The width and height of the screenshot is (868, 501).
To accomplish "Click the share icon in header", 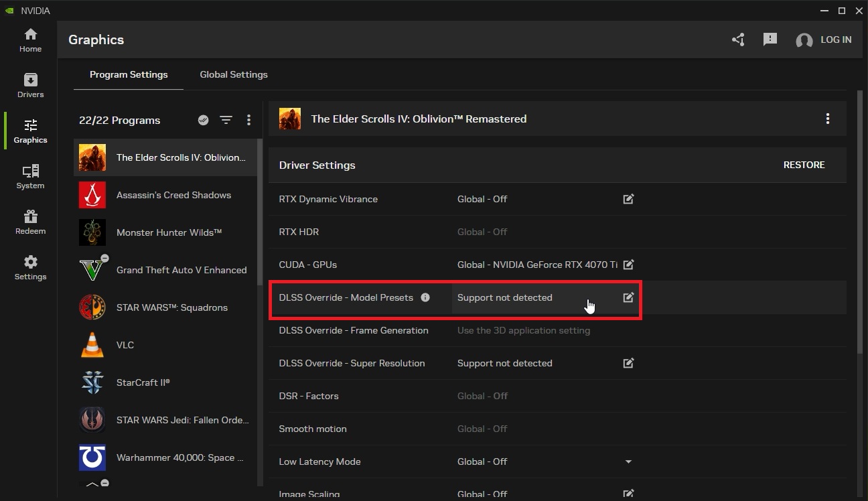I will point(738,40).
